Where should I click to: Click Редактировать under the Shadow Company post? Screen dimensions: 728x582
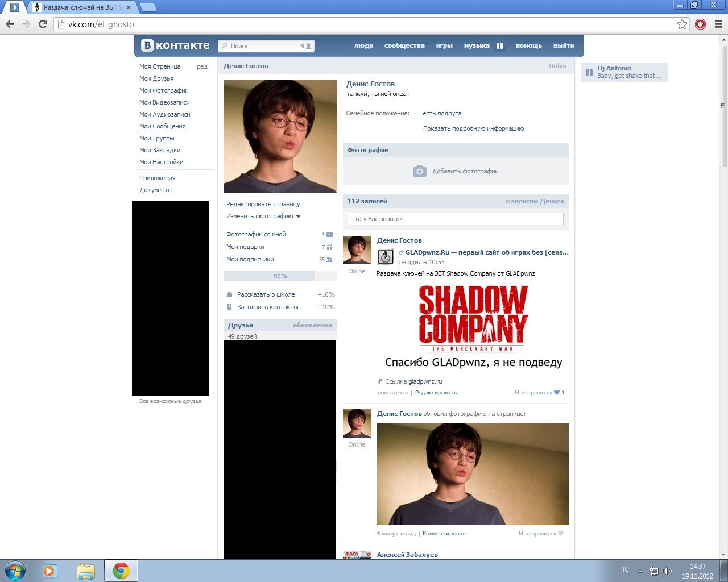tap(436, 392)
